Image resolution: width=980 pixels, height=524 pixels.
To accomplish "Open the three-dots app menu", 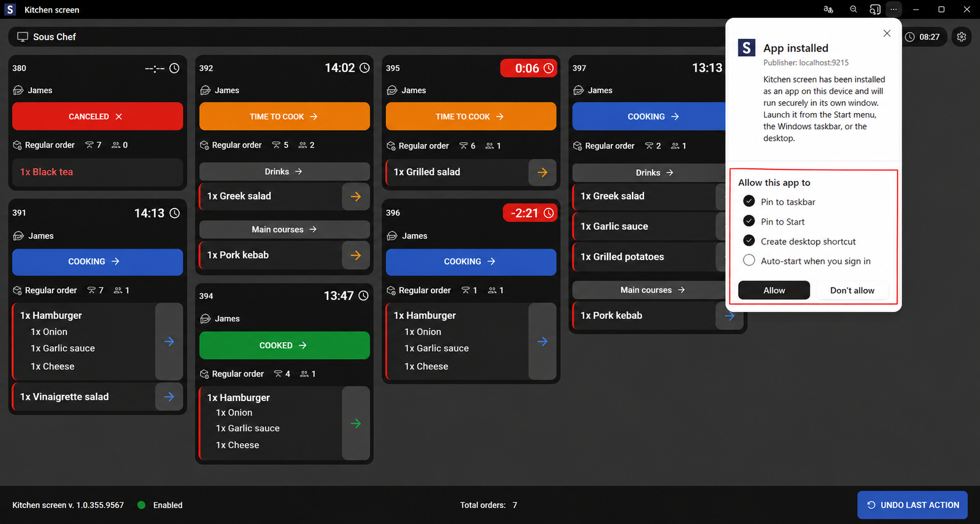I will (x=894, y=9).
